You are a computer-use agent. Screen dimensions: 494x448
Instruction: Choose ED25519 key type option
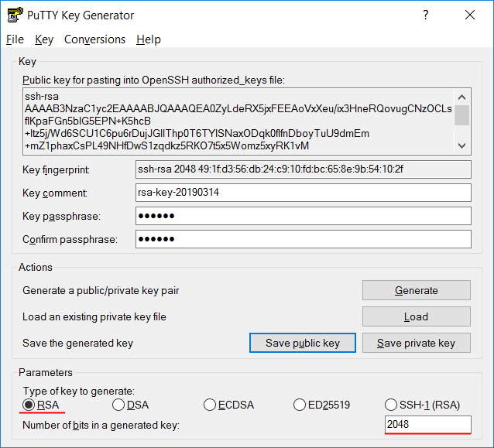300,405
